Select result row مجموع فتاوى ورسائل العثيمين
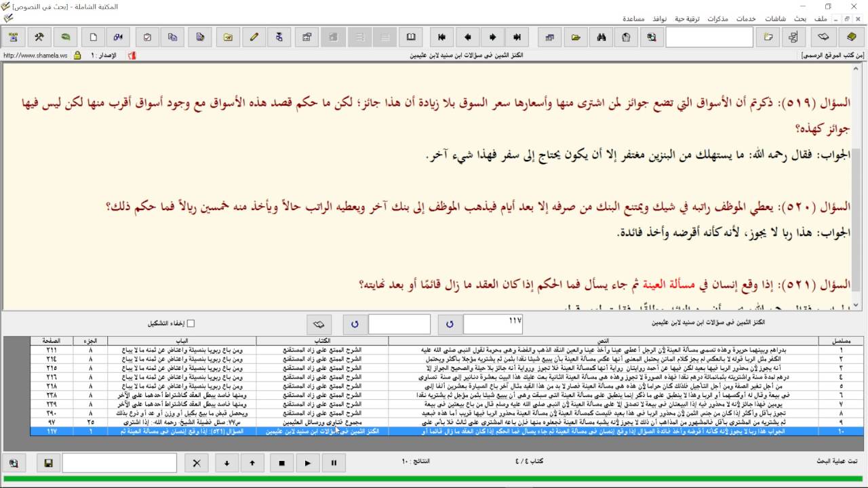The height and width of the screenshot is (488, 868). tap(447, 422)
